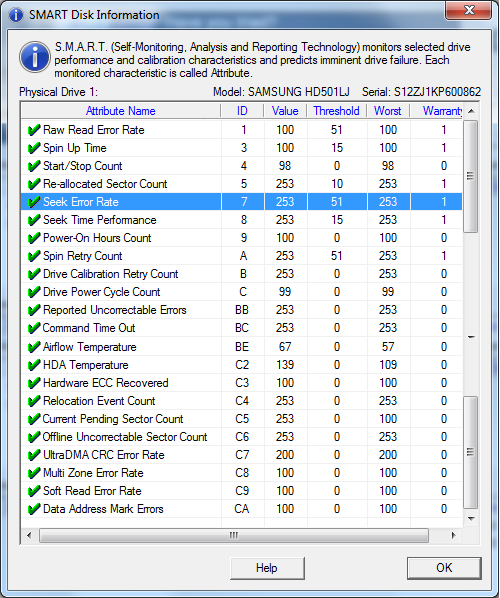Click the check icon on the Seek Error Rate row

coord(34,202)
